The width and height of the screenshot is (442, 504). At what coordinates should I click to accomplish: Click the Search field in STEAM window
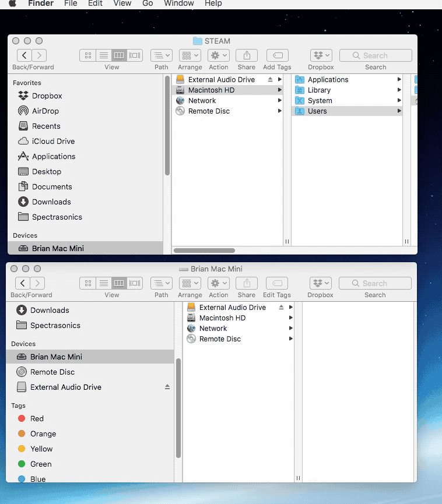376,55
